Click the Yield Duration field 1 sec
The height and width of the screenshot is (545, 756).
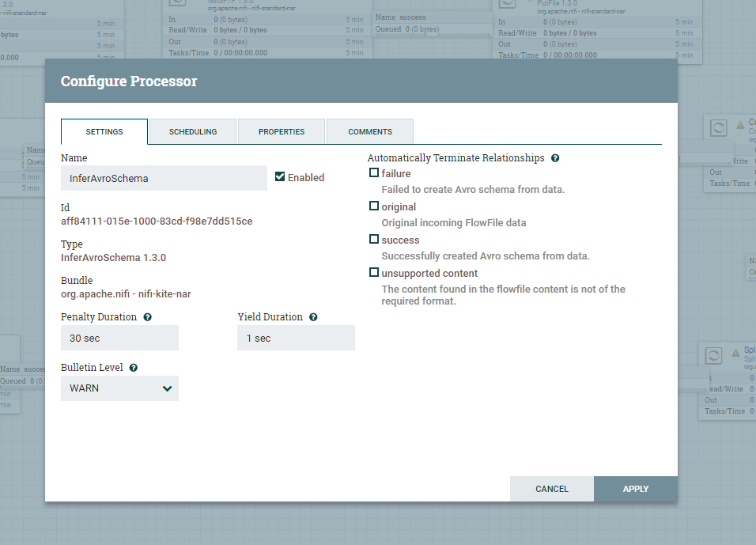click(x=296, y=338)
